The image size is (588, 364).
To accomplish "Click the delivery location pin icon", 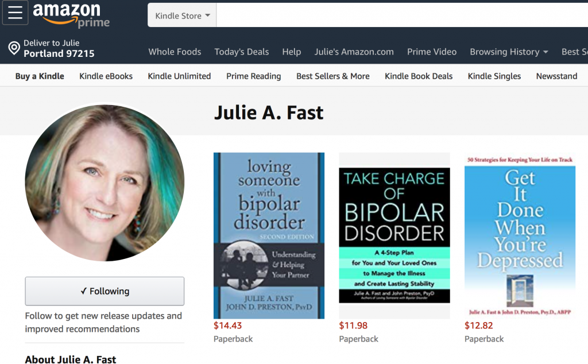I will pos(14,48).
